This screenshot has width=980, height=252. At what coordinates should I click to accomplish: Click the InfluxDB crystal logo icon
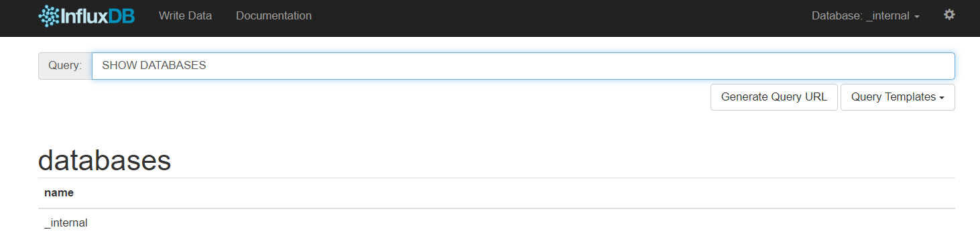[x=49, y=15]
